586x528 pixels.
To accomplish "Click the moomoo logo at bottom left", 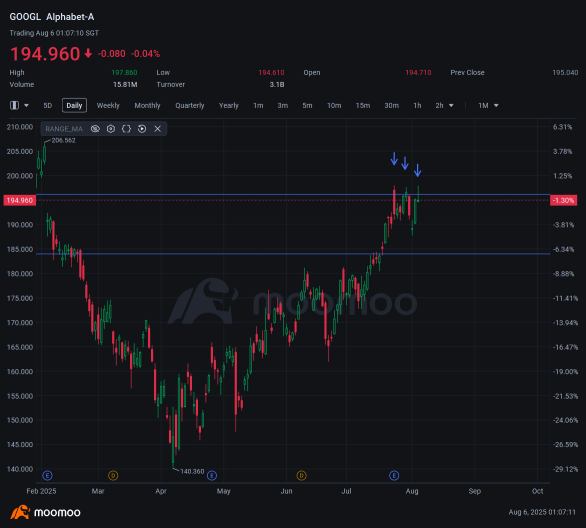I will (46, 512).
